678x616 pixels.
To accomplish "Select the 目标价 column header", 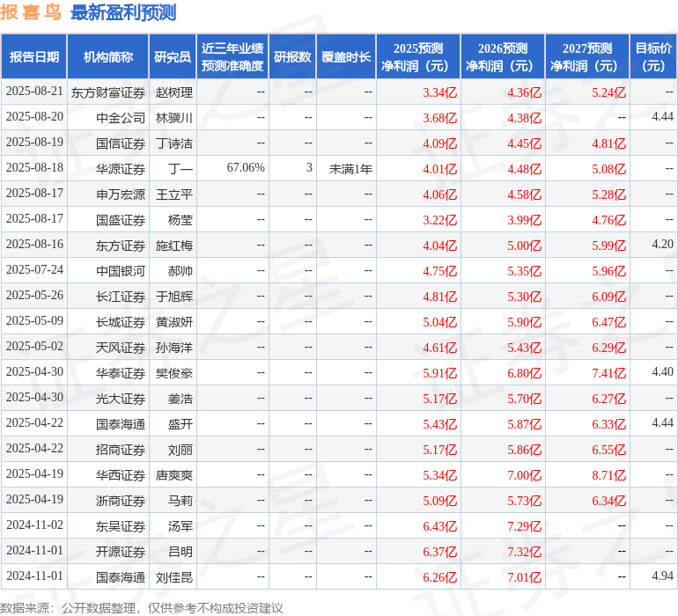I will (653, 57).
